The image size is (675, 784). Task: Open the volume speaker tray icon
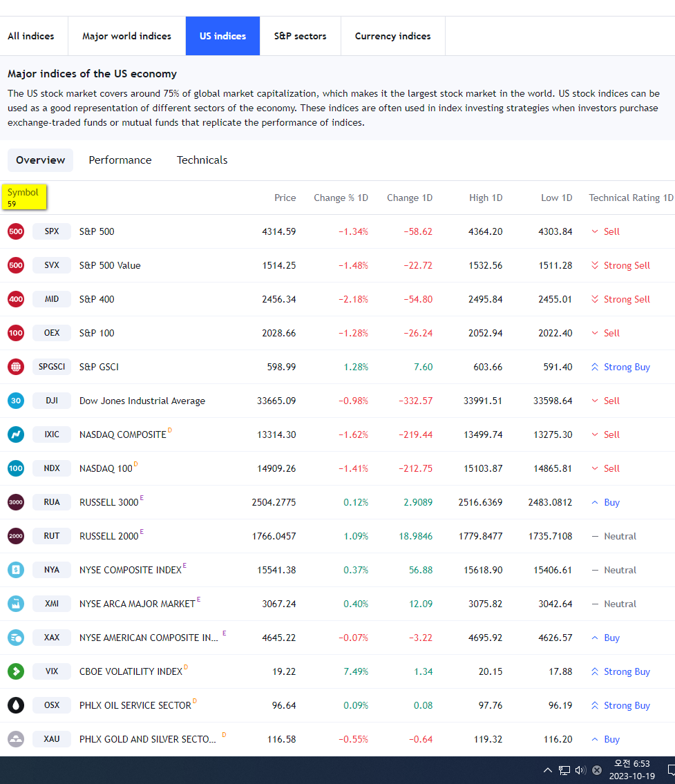pyautogui.click(x=580, y=770)
